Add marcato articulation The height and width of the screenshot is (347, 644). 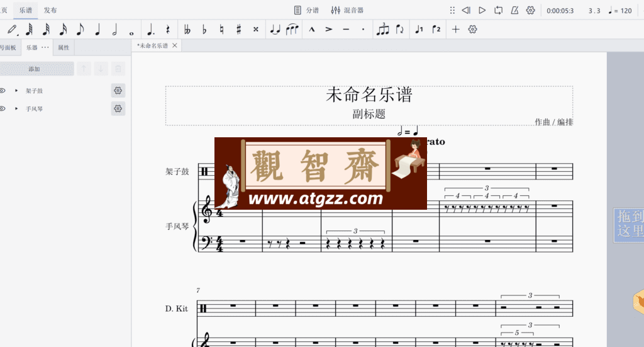pyautogui.click(x=312, y=30)
